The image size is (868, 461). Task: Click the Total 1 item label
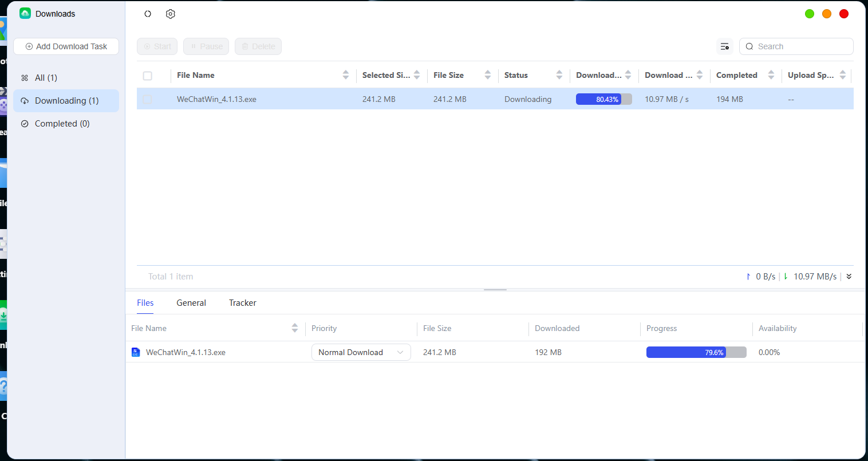[171, 277]
